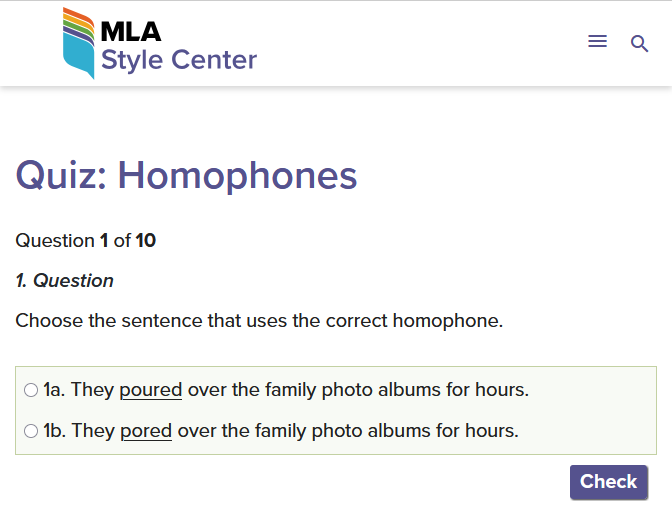Click the "Choose the sentence" instruction text
Image resolution: width=672 pixels, height=521 pixels.
pyautogui.click(x=259, y=321)
